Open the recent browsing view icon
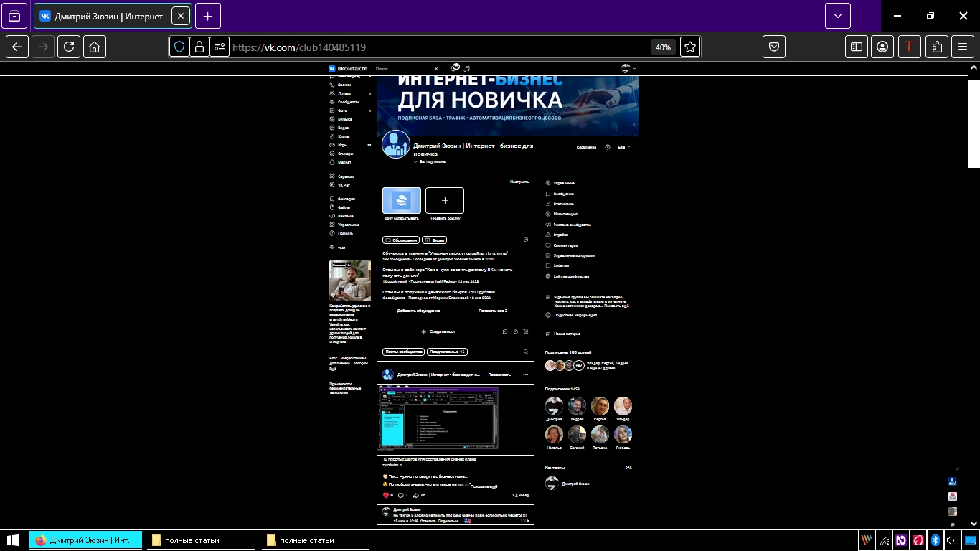This screenshot has height=551, width=980. coord(14,16)
